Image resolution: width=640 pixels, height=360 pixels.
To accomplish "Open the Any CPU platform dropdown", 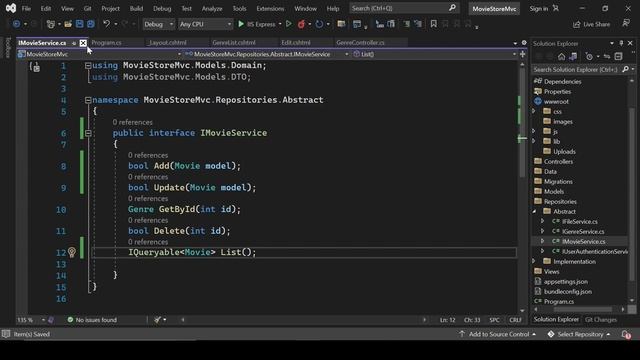I will click(205, 24).
